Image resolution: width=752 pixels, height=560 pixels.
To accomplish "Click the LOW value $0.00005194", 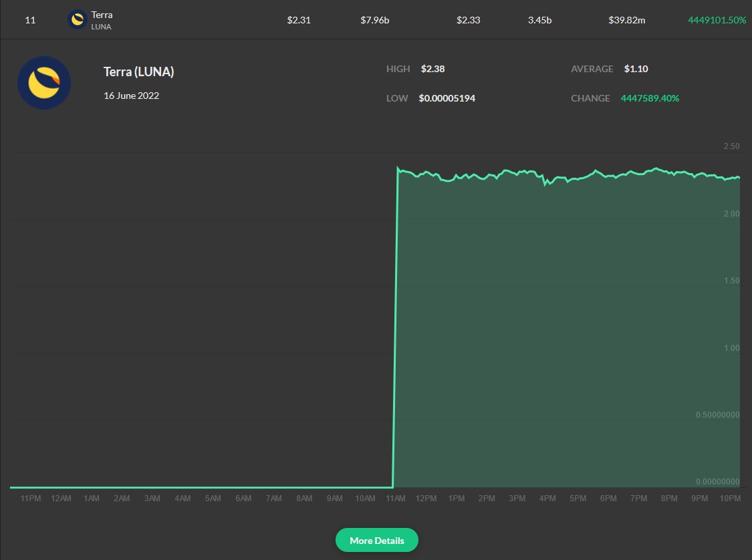I will [x=447, y=98].
